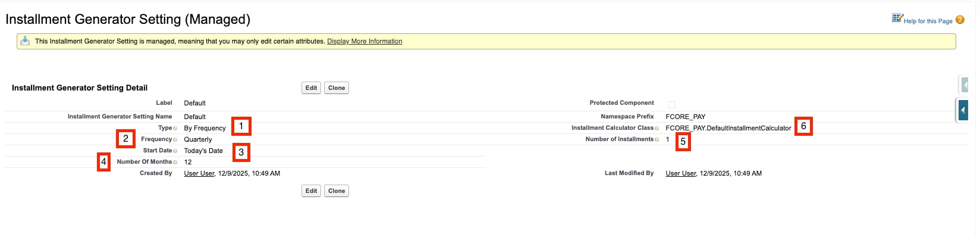
Task: Click Edit beside Installment Generator Setting Detail heading
Action: (311, 88)
